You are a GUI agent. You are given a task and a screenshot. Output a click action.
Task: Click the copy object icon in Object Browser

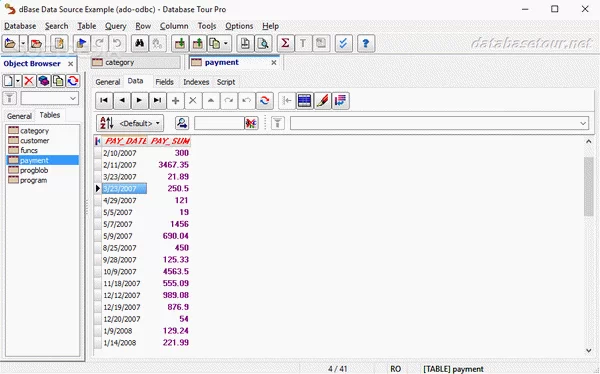coord(58,81)
